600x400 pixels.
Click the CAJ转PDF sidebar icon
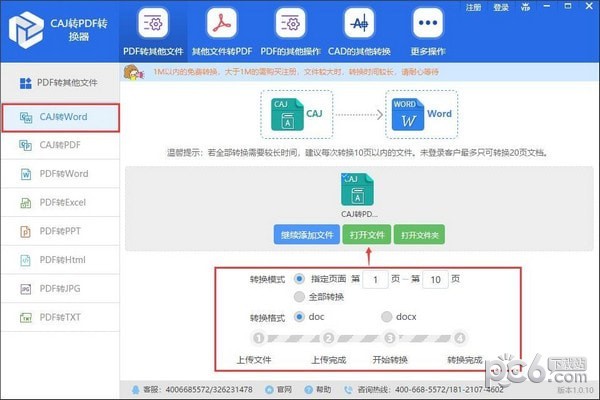[x=26, y=145]
